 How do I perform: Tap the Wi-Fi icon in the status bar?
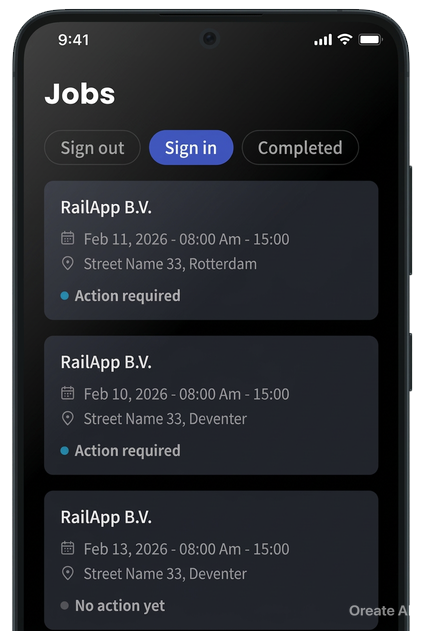[345, 39]
